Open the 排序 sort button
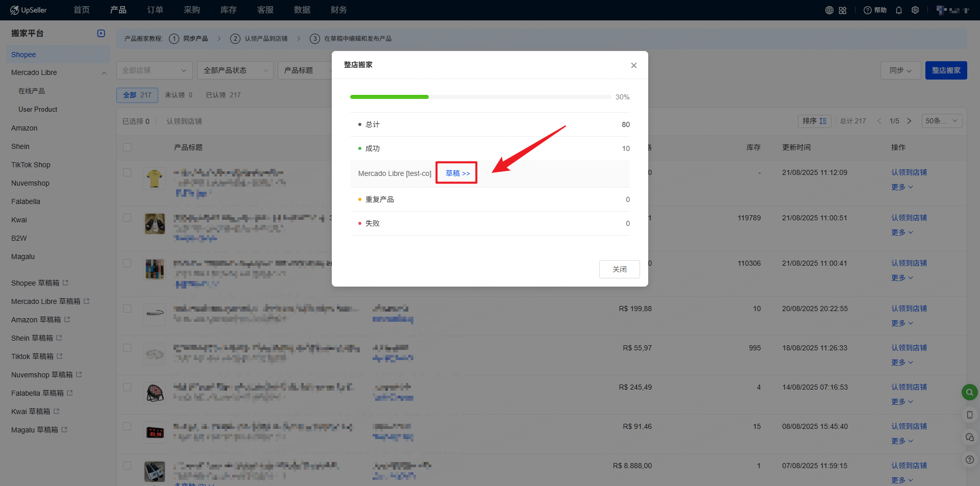Screen dimensions: 980x486 click(815, 121)
